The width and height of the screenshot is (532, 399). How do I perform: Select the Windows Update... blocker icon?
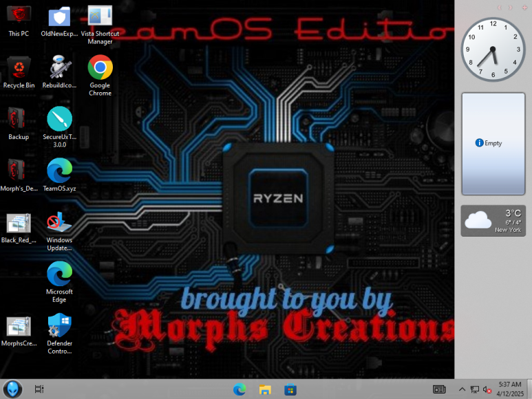(59, 231)
